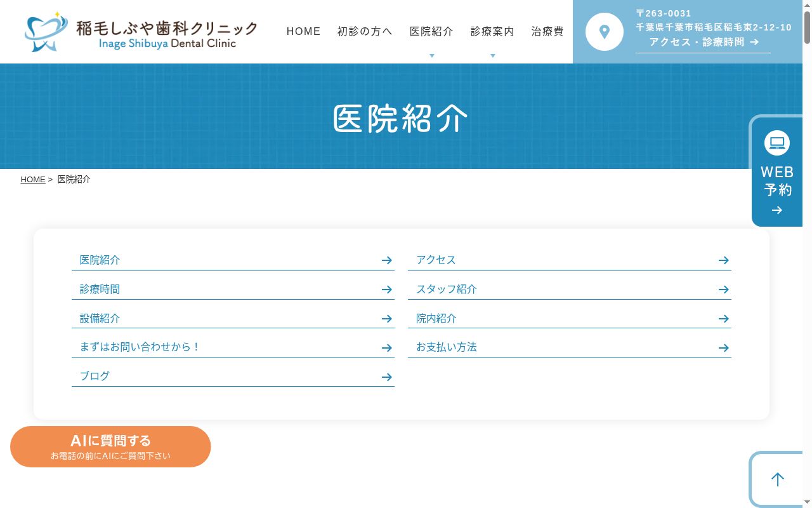The image size is (812, 508).
Task: Click arrow icon beside お支払い方法 link
Action: point(724,348)
